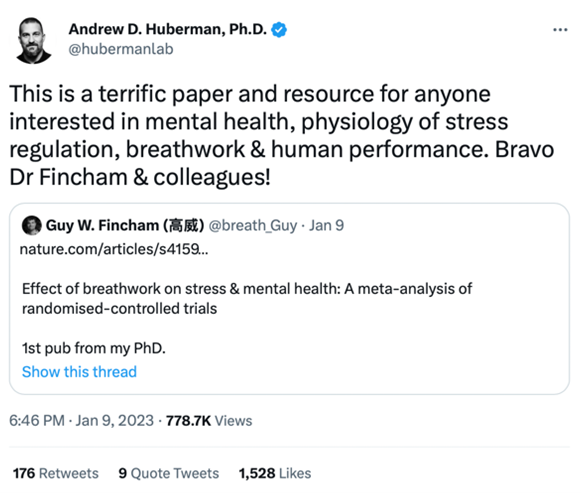Image resolution: width=581 pixels, height=493 pixels.
Task: Open the @hubermanlab handle
Action: [121, 49]
